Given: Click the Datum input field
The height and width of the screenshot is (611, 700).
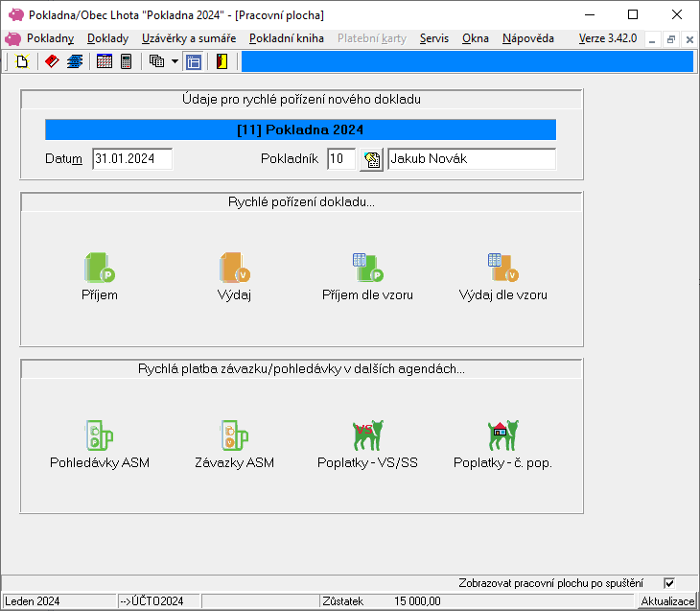Looking at the screenshot, I should point(132,159).
